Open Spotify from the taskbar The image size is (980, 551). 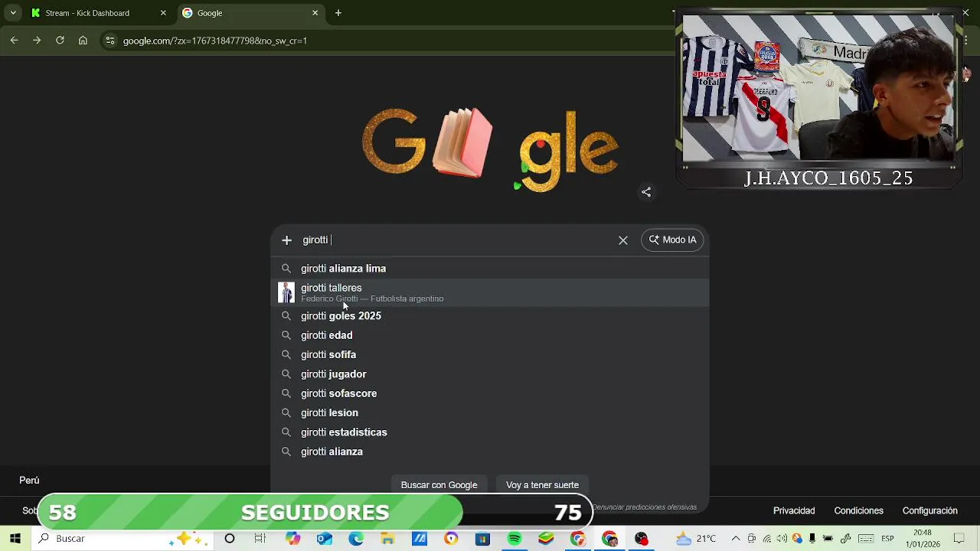[514, 539]
